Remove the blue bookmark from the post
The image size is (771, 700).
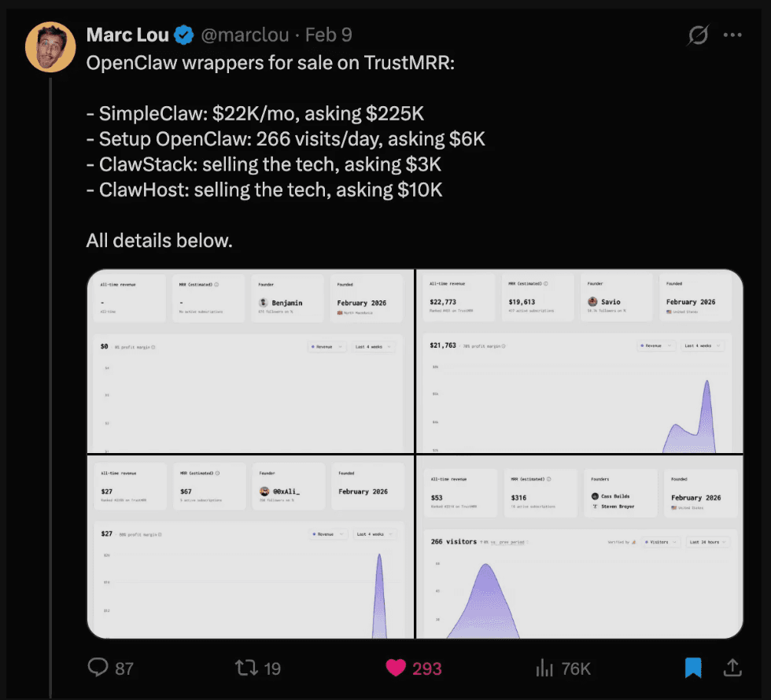pos(692,667)
